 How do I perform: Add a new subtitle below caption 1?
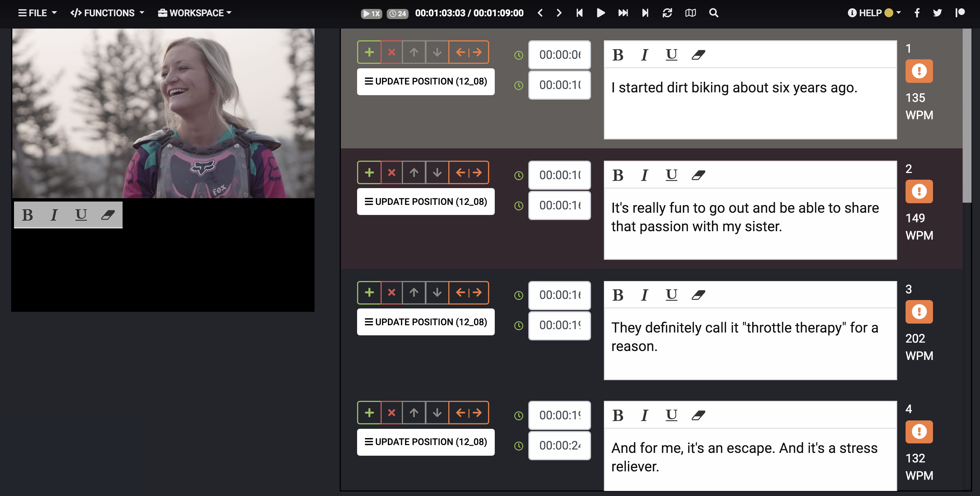pyautogui.click(x=369, y=52)
